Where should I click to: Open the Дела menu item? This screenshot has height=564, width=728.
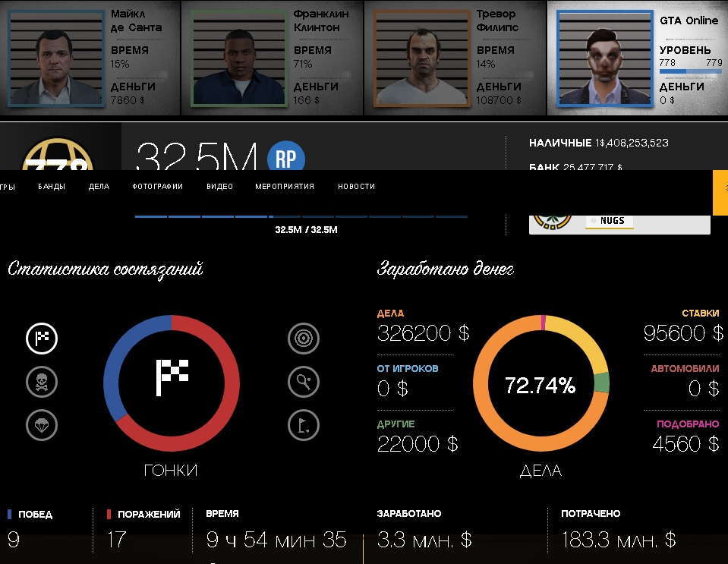pos(99,187)
